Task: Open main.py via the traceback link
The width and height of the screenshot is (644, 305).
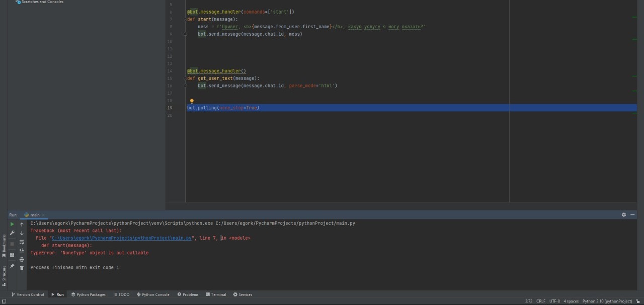Action: tap(121, 238)
